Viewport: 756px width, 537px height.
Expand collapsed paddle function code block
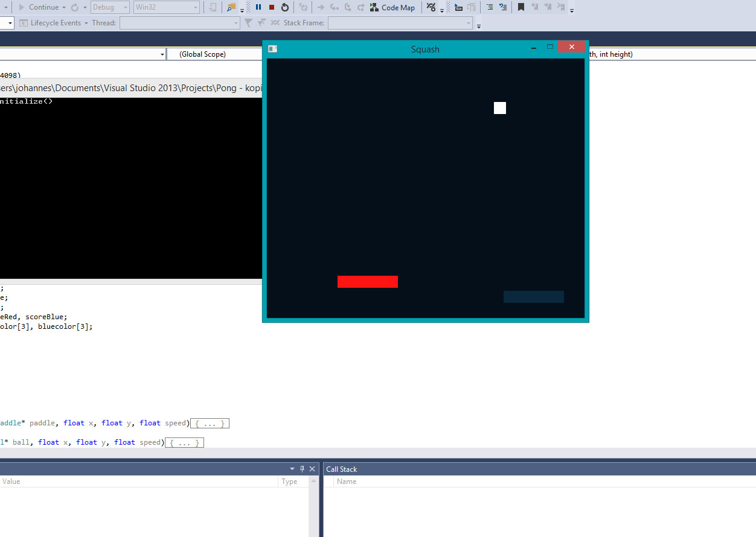click(210, 424)
